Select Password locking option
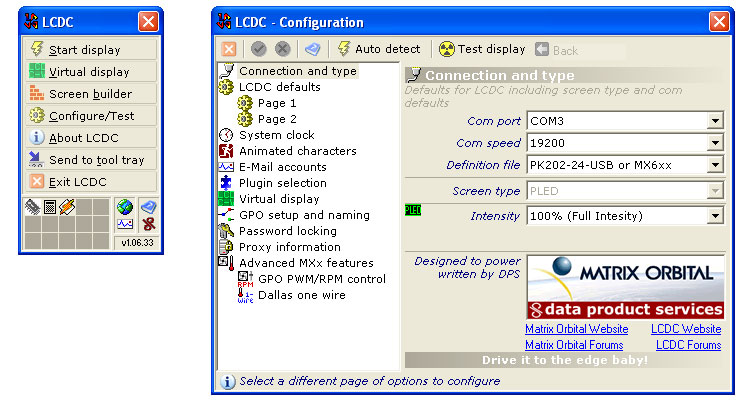The height and width of the screenshot is (400, 740). point(288,231)
